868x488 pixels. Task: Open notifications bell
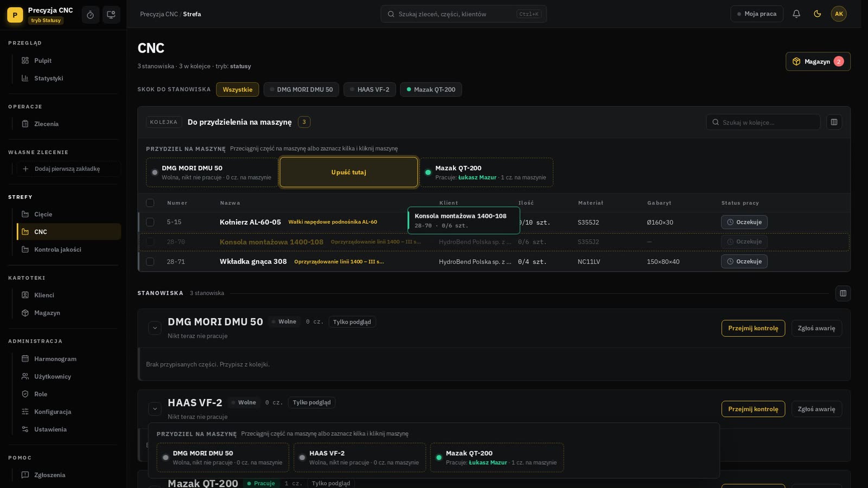pyautogui.click(x=796, y=14)
